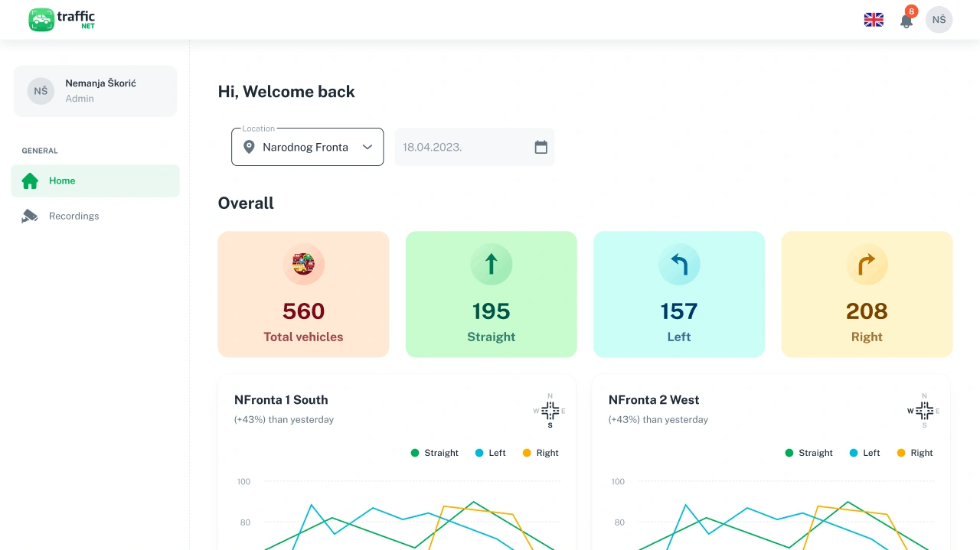
Task: Toggle Straight series in NFronta 1 South legend
Action: click(435, 453)
